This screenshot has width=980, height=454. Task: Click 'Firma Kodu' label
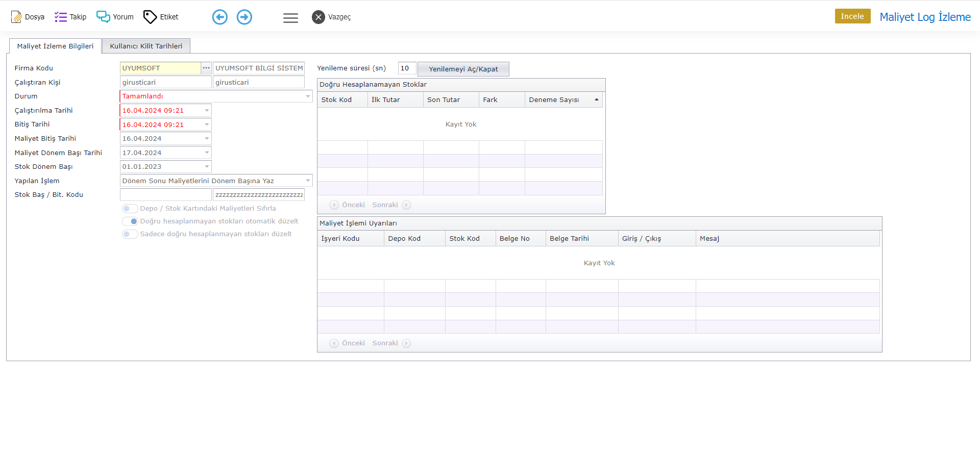[34, 68]
